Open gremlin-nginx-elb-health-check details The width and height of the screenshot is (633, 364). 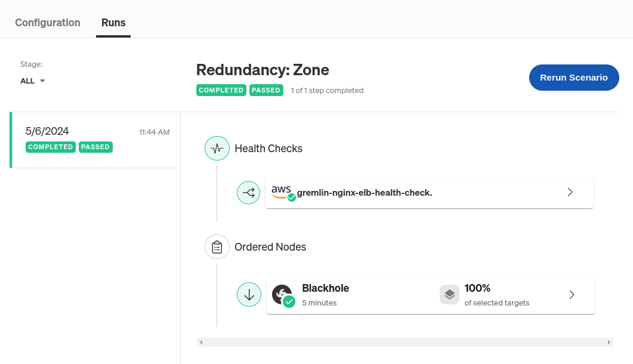pos(429,192)
